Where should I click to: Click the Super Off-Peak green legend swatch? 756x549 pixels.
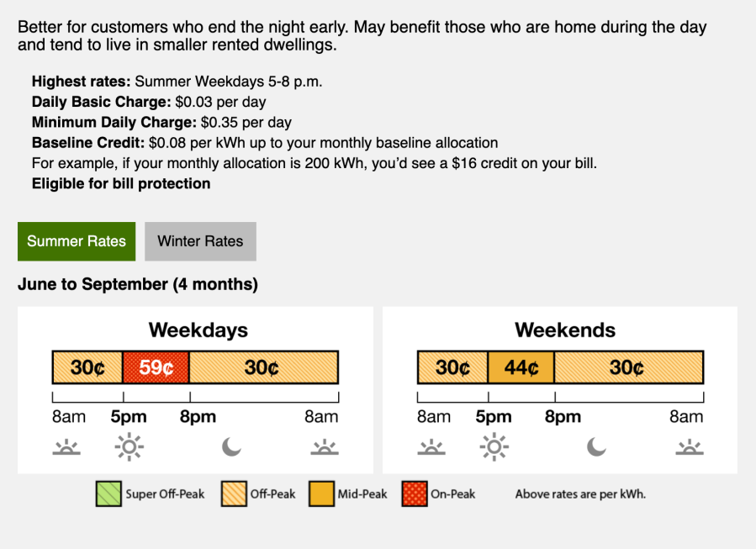click(108, 494)
